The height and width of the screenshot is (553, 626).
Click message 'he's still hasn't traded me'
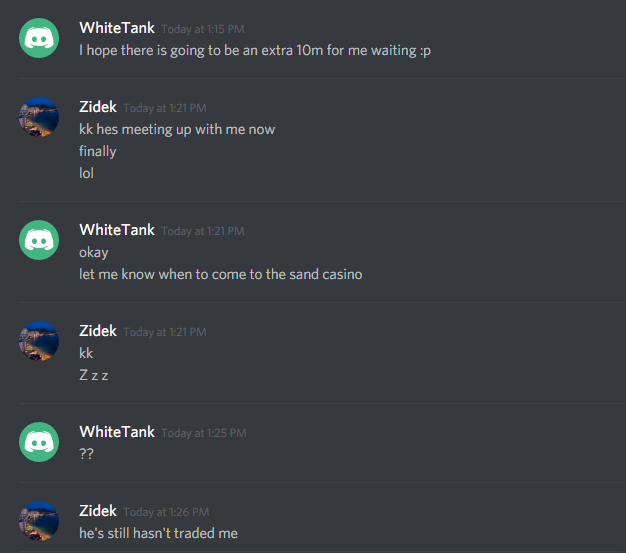coord(158,533)
